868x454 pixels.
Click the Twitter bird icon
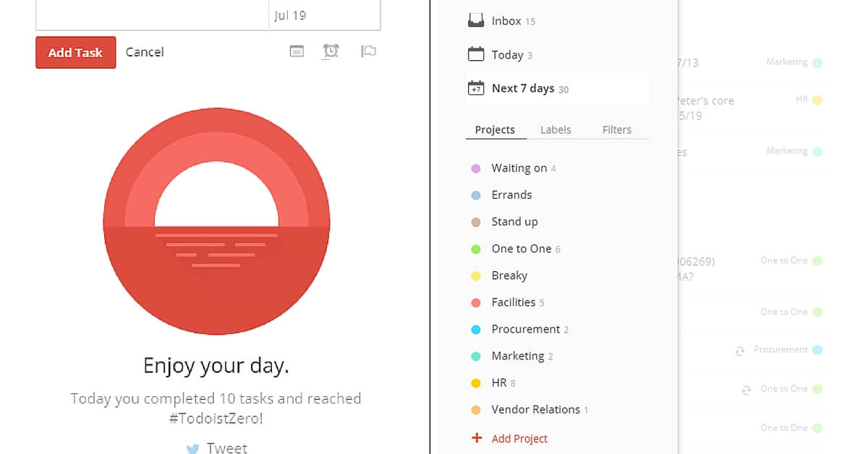point(192,448)
